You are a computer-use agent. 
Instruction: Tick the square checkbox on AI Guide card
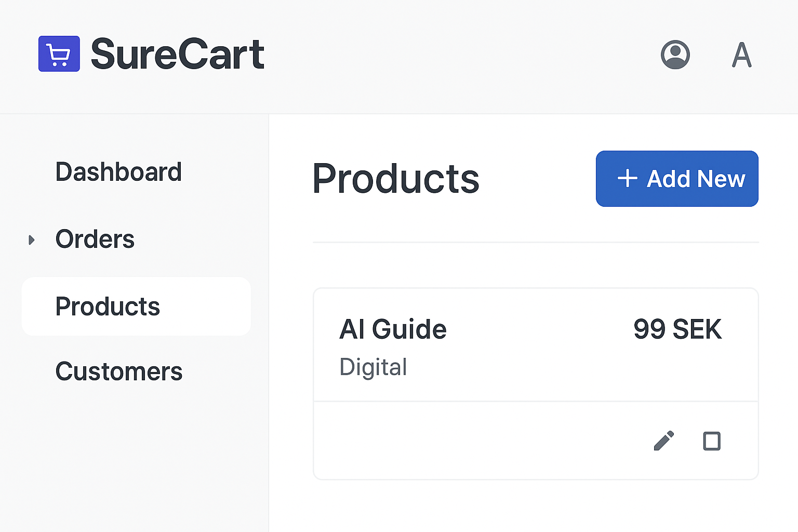point(712,441)
